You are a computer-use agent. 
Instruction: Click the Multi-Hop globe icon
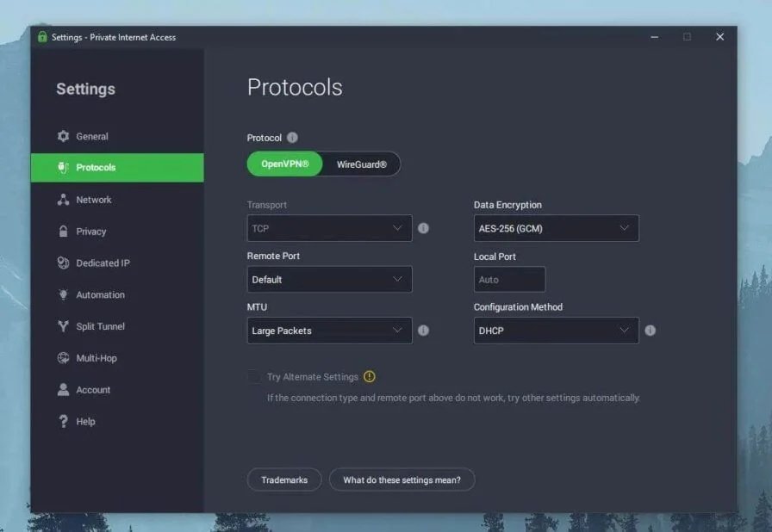63,358
